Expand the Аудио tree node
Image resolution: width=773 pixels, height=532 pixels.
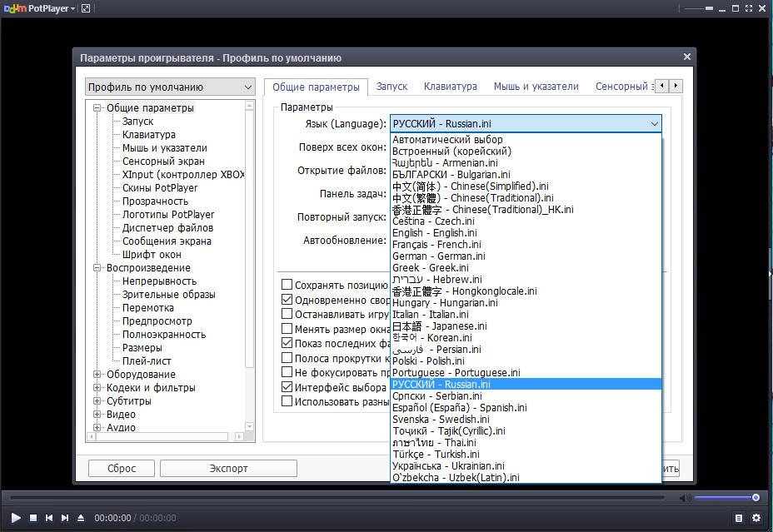pyautogui.click(x=97, y=428)
